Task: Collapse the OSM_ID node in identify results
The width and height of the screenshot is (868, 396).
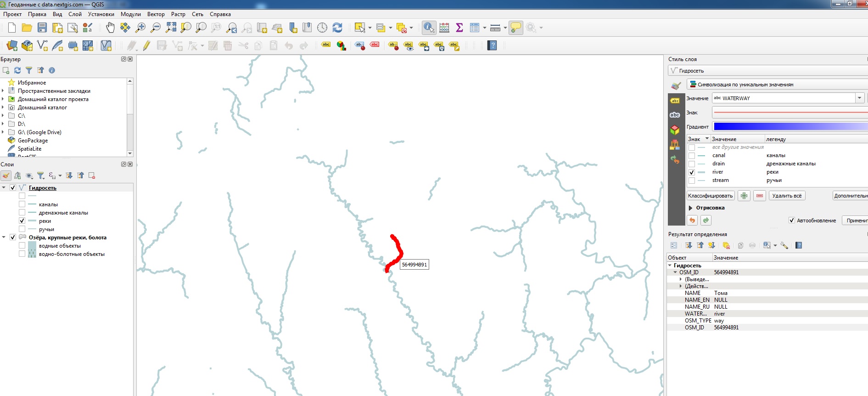Action: coord(675,272)
